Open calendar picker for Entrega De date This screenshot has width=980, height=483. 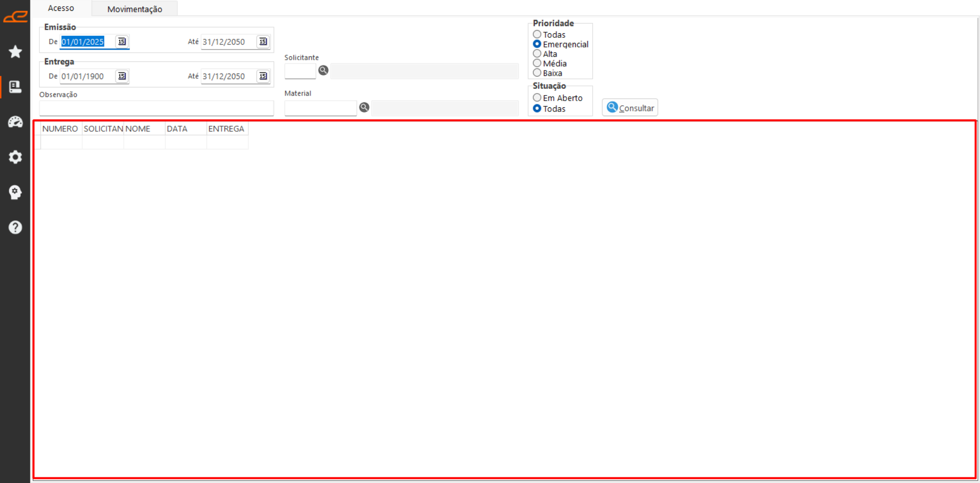(122, 76)
